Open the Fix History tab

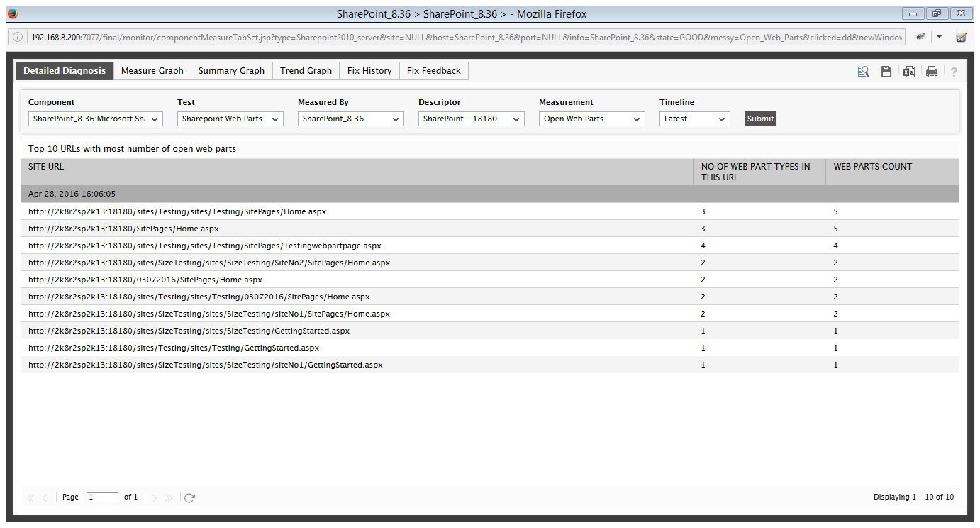pyautogui.click(x=369, y=71)
